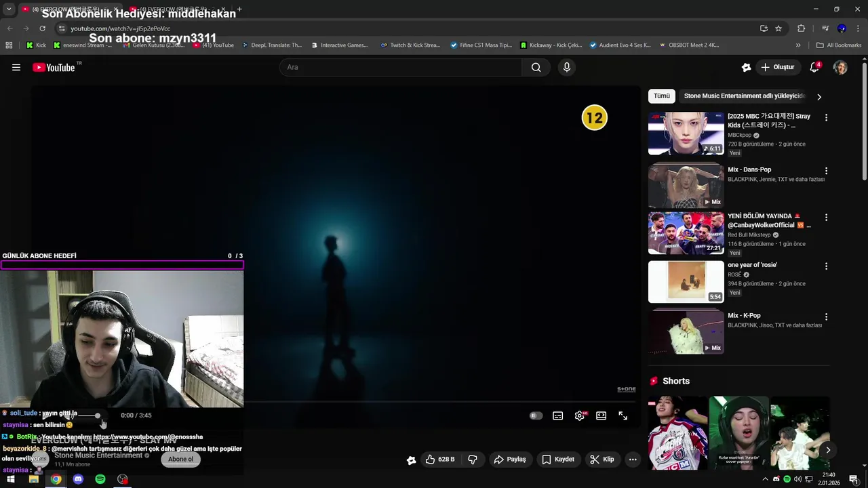Image resolution: width=868 pixels, height=488 pixels.
Task: Enter fullscreen mode
Action: click(x=623, y=415)
